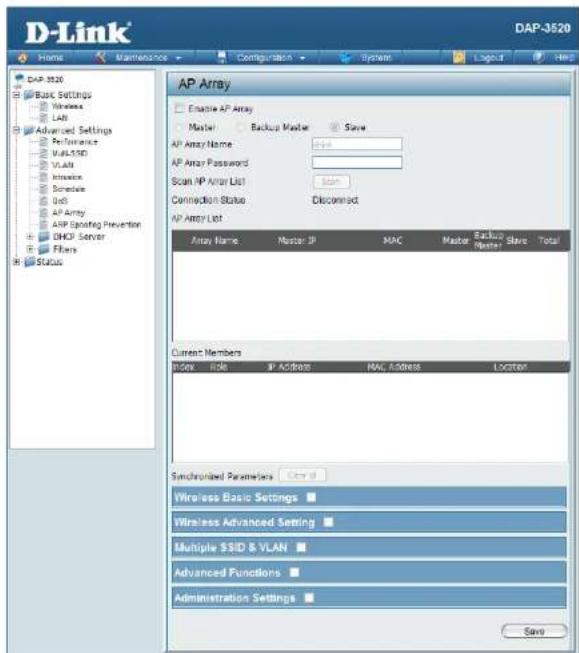Click the Clear all button
Screen dimensions: 579x653
tap(302, 475)
